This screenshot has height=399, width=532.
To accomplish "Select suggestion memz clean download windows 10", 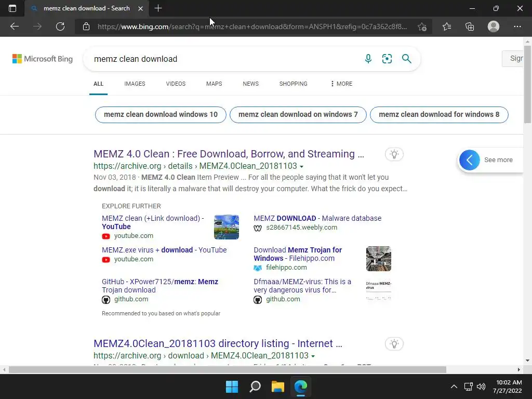I will tap(161, 115).
